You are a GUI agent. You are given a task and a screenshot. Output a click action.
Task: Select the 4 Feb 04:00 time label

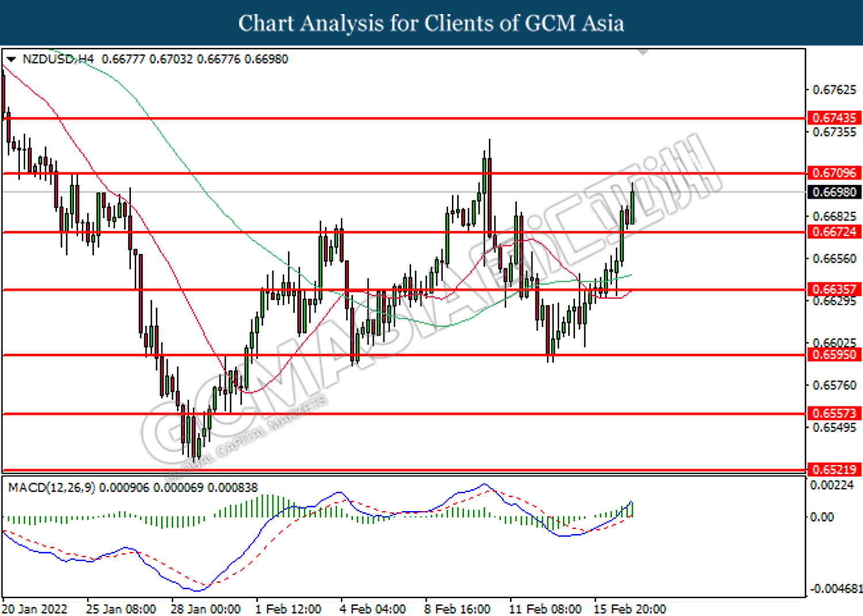[373, 609]
